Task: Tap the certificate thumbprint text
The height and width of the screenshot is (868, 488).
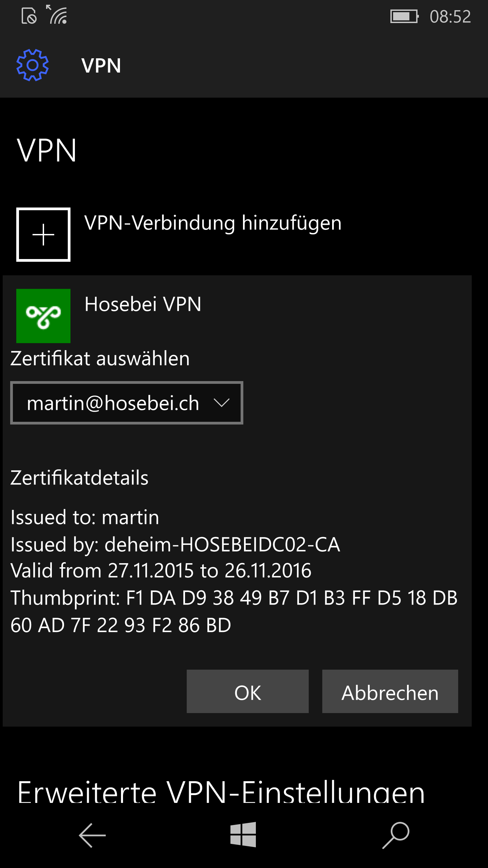Action: coord(234,611)
